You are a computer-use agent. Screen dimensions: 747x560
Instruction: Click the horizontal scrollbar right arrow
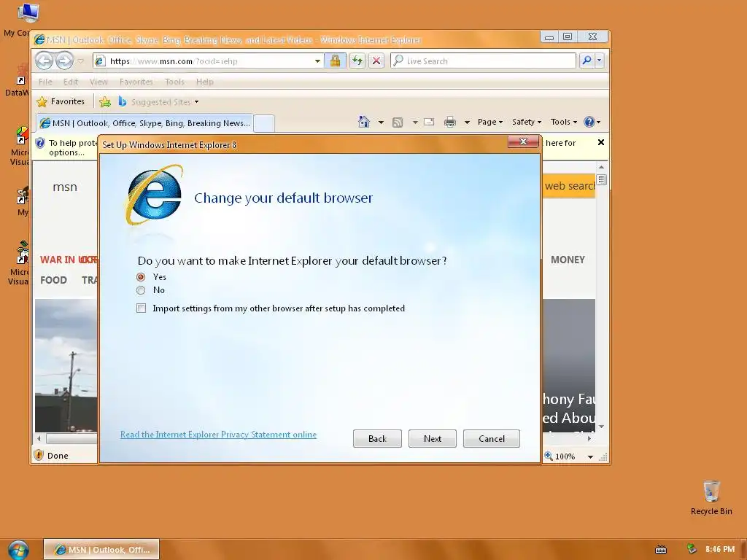click(x=589, y=438)
